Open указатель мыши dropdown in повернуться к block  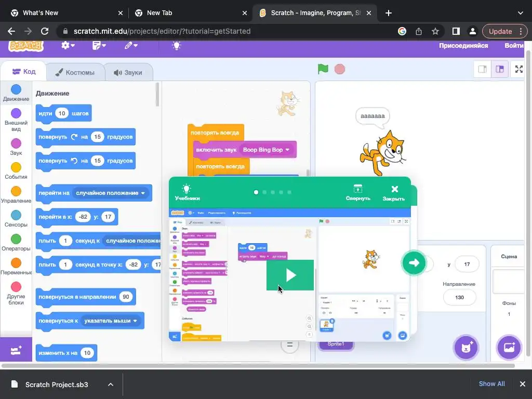point(111,321)
